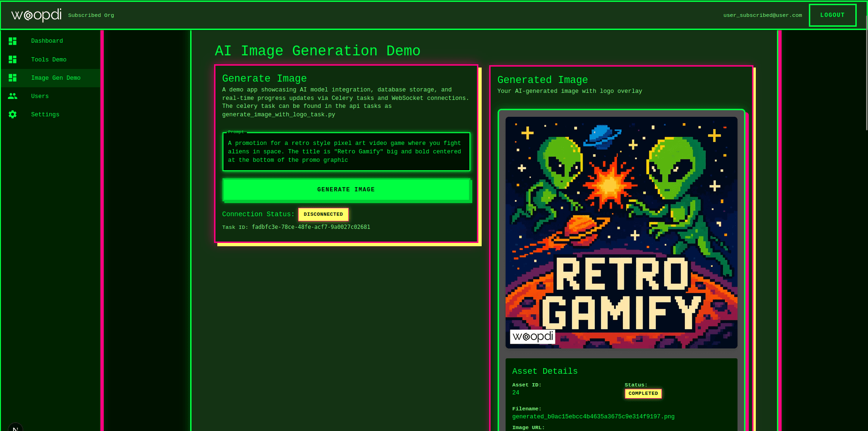The width and height of the screenshot is (868, 431).
Task: Go to Tools Demo page
Action: click(49, 60)
